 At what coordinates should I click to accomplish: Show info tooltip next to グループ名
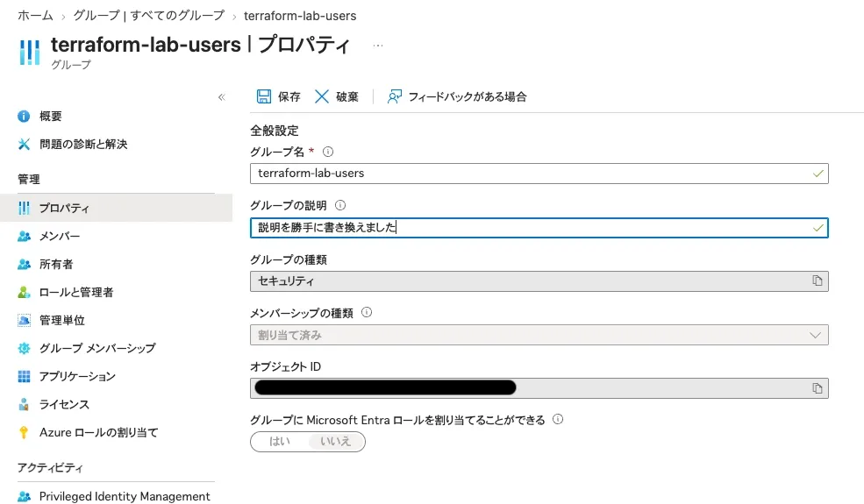coord(328,152)
